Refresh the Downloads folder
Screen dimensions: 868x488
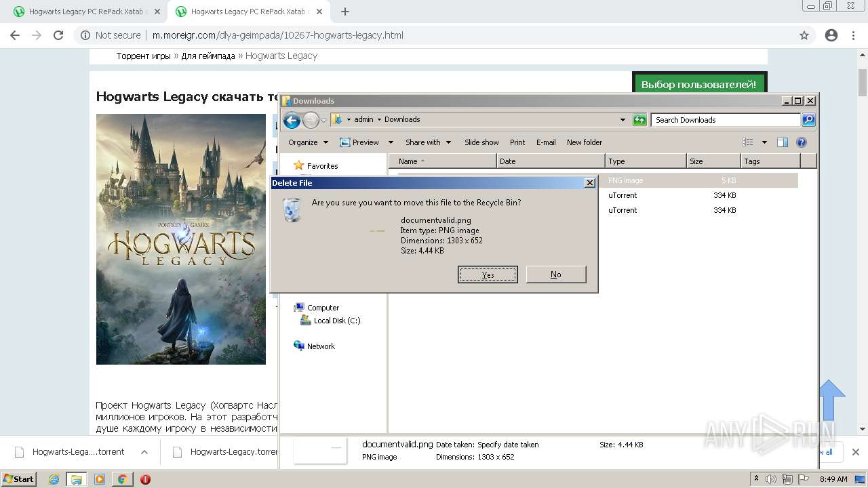(639, 120)
